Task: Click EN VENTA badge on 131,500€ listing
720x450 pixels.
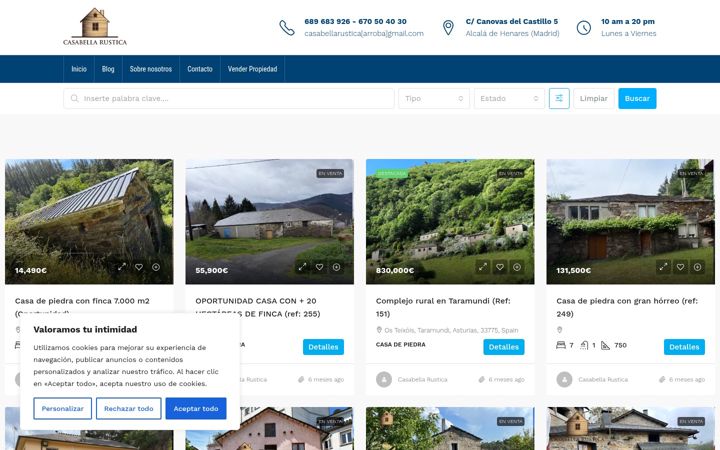Action: pos(691,174)
